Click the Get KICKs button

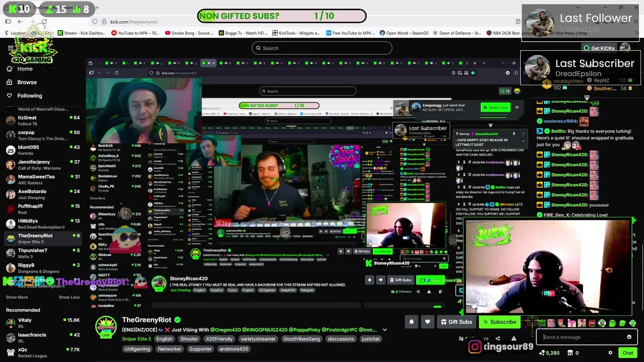coord(599,48)
